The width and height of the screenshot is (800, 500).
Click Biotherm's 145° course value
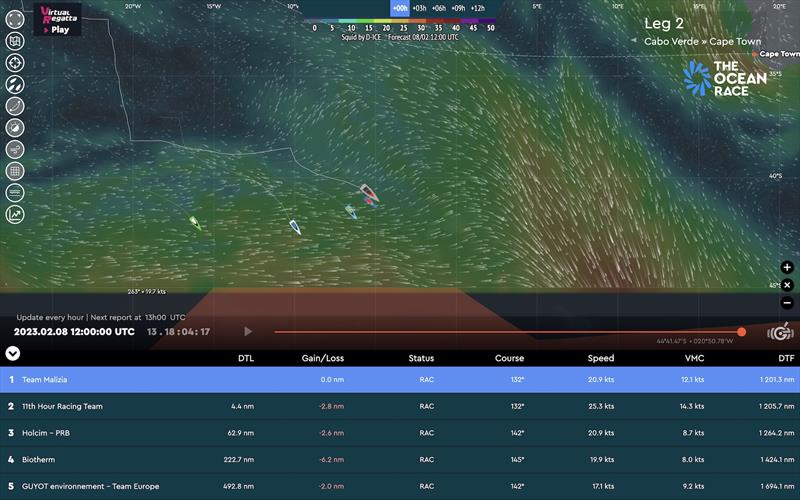[517, 460]
